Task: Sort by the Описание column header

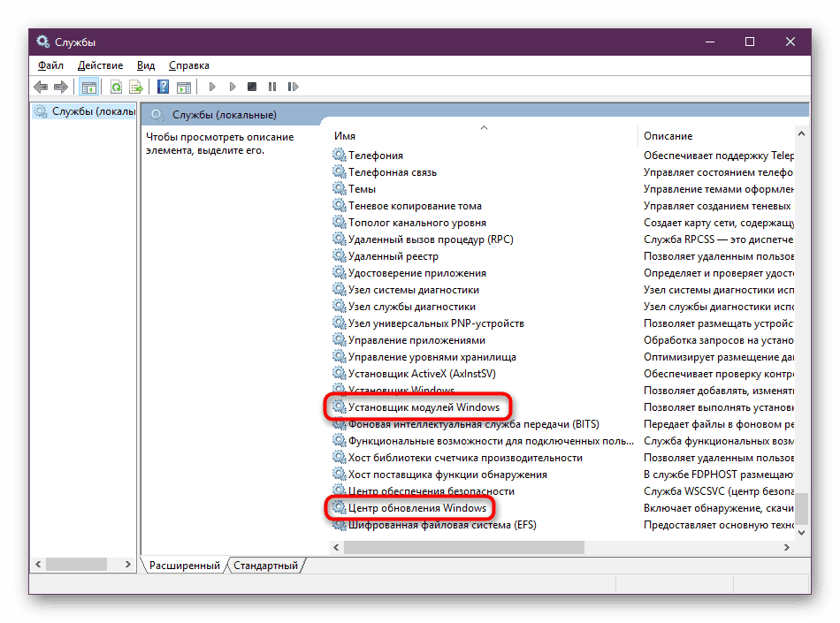Action: (x=668, y=136)
